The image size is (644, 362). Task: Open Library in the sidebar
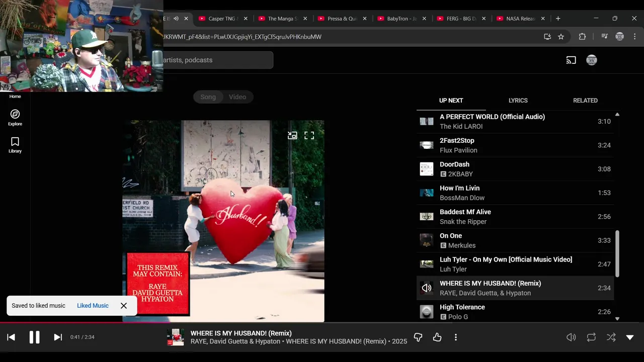(15, 145)
